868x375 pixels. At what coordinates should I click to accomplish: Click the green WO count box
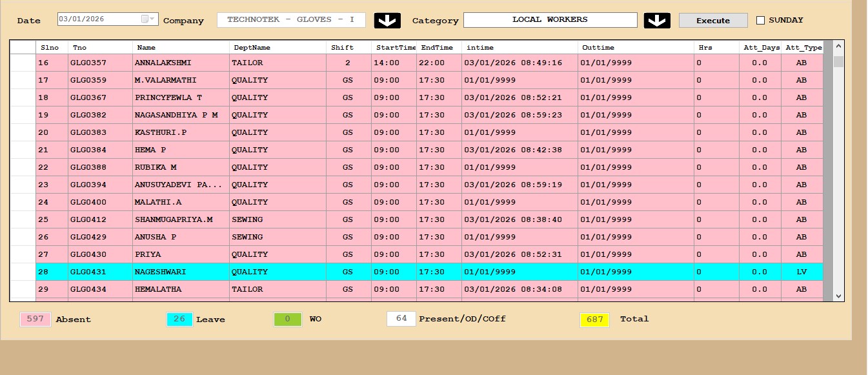coord(287,319)
